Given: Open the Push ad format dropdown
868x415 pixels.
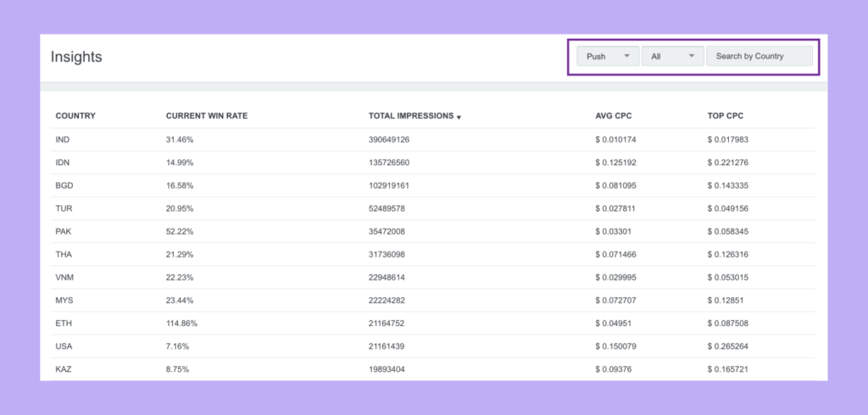Looking at the screenshot, I should coord(607,57).
